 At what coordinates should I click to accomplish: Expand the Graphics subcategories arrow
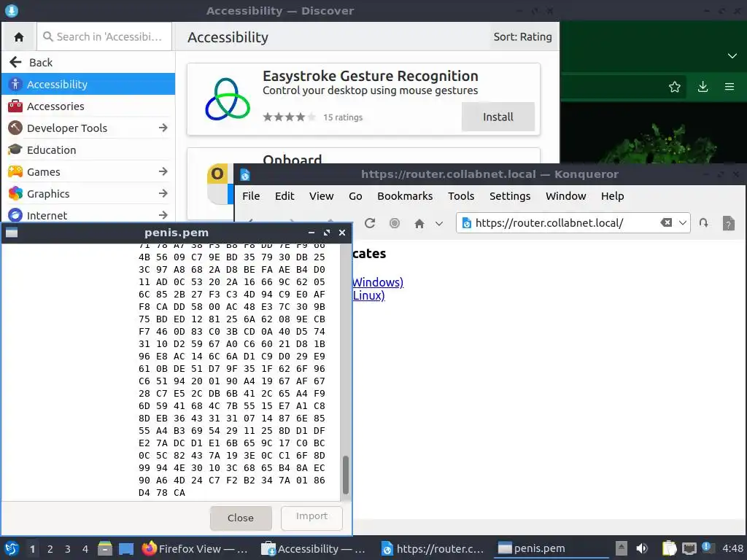click(x=163, y=193)
